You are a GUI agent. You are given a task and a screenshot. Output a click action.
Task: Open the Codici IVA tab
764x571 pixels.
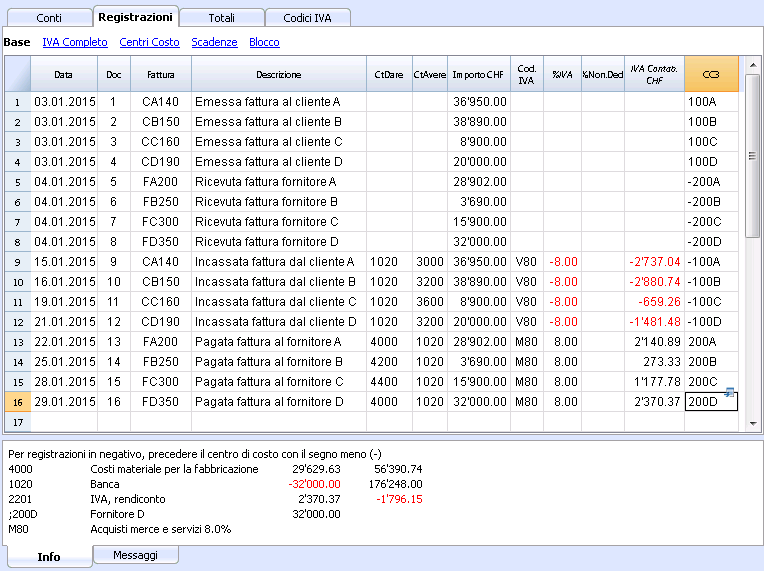pos(307,18)
